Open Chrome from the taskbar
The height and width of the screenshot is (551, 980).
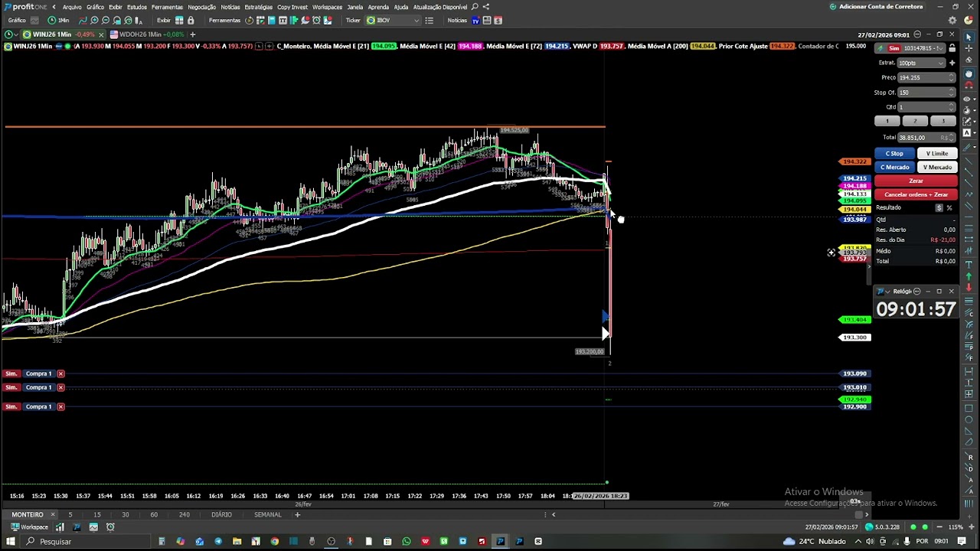[x=275, y=541]
